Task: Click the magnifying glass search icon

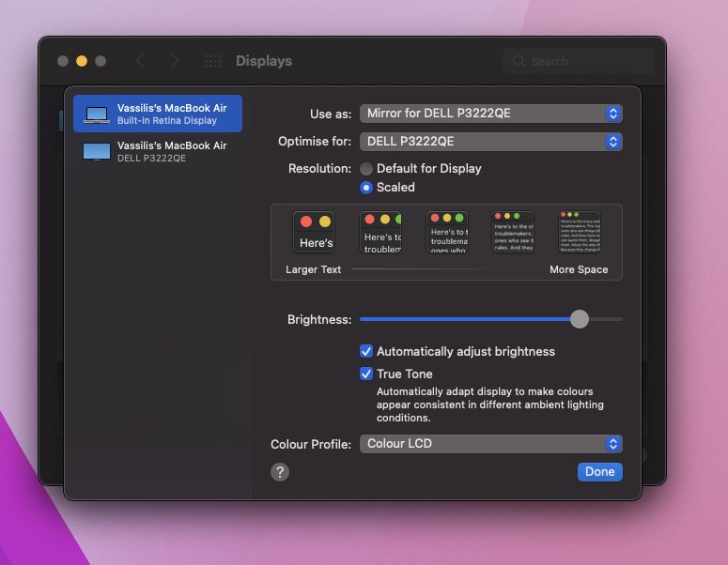Action: [x=519, y=61]
